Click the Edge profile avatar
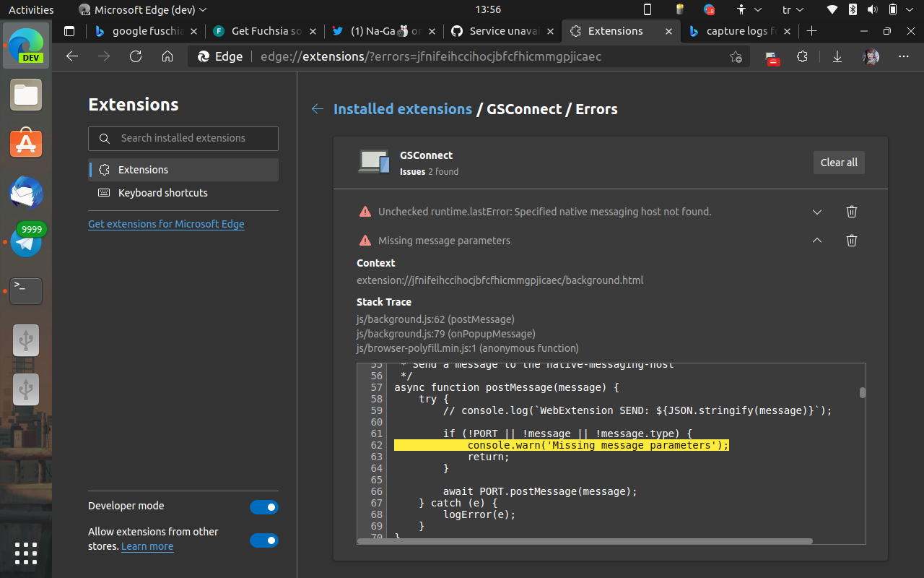 click(x=871, y=56)
